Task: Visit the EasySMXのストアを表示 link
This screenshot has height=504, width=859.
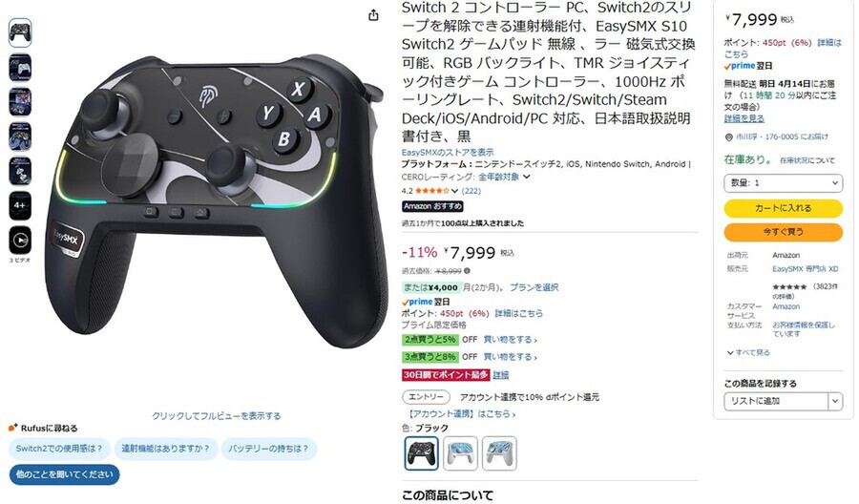Action: 447,153
